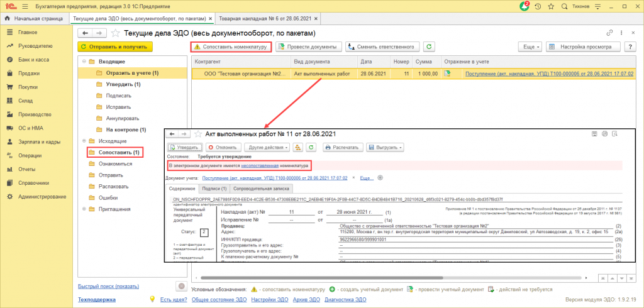This screenshot has height=308, width=644.
Task: Close the Товарная накладная № 6 tab
Action: coord(315,18)
